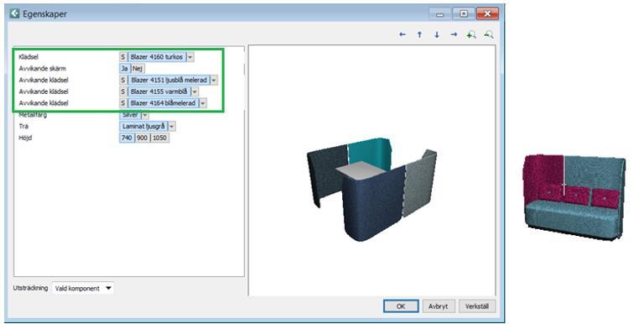644x324 pixels.
Task: Click the up arrow view icon
Action: (x=419, y=35)
